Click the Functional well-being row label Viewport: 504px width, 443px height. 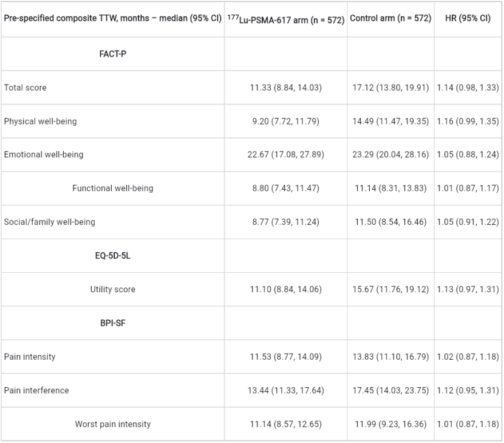(112, 188)
